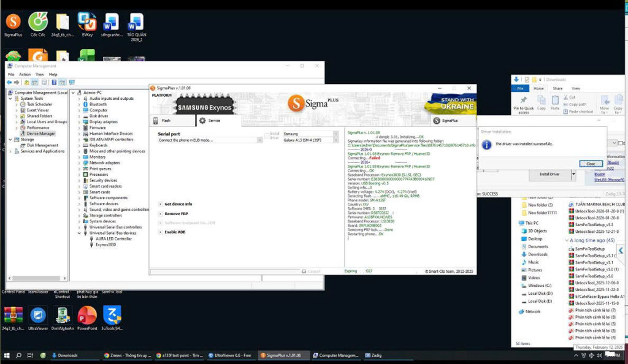
Task: Open the SigmaPlus desktop shortcut
Action: (13, 23)
